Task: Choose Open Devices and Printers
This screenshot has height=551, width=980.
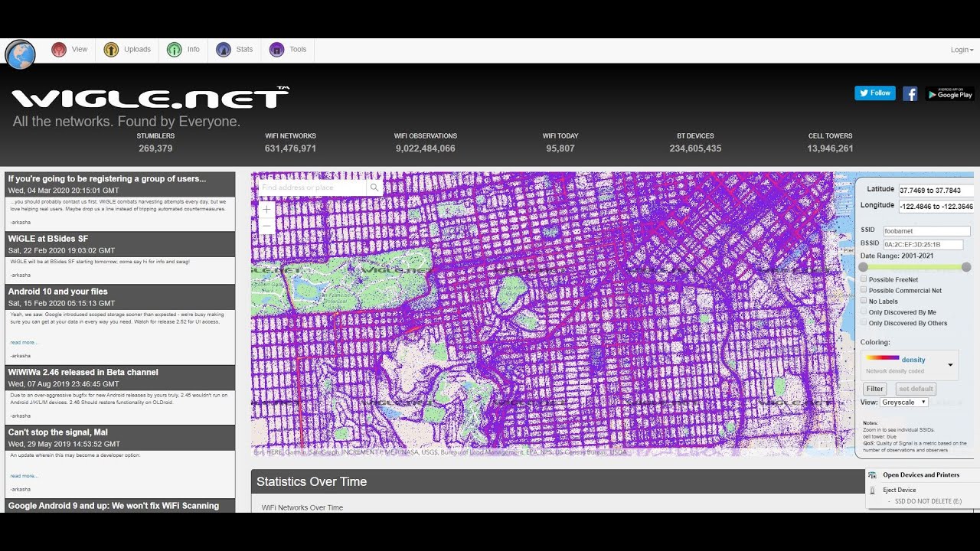Action: [x=923, y=475]
